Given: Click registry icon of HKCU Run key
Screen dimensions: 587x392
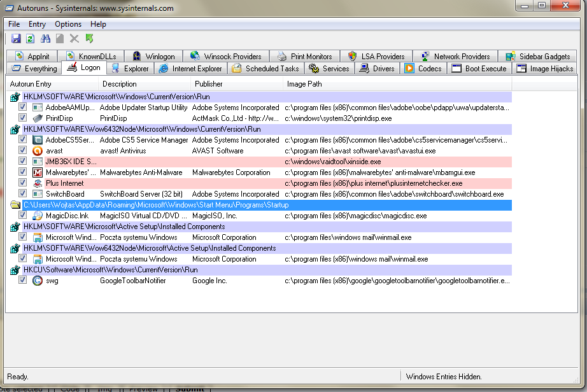Looking at the screenshot, I should [x=15, y=270].
